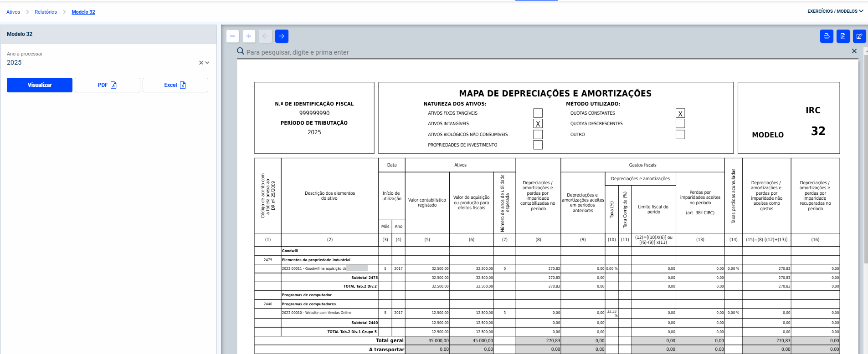Click the TOTAL Tab.2 Div.2 label
The image size is (868, 354).
pyautogui.click(x=360, y=286)
